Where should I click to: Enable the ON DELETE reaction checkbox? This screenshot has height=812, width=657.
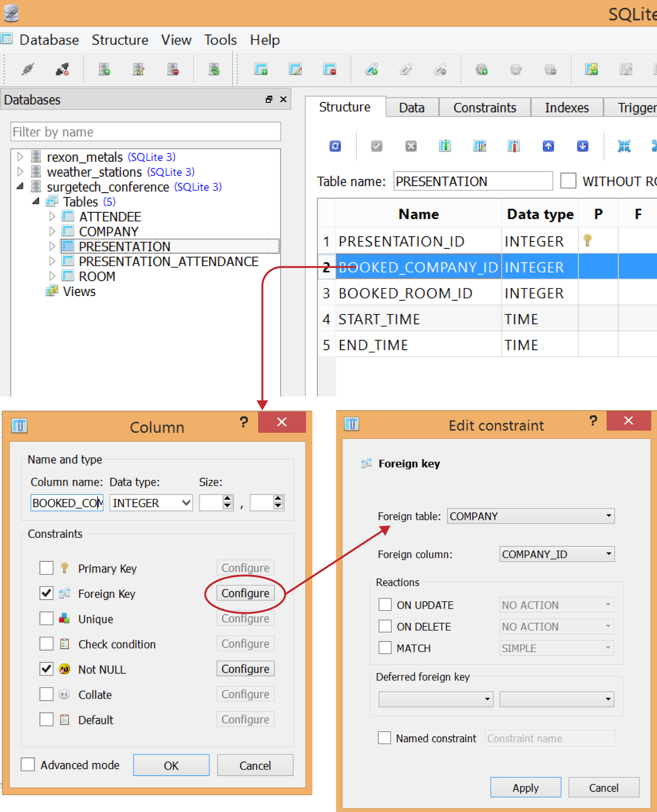(x=385, y=626)
